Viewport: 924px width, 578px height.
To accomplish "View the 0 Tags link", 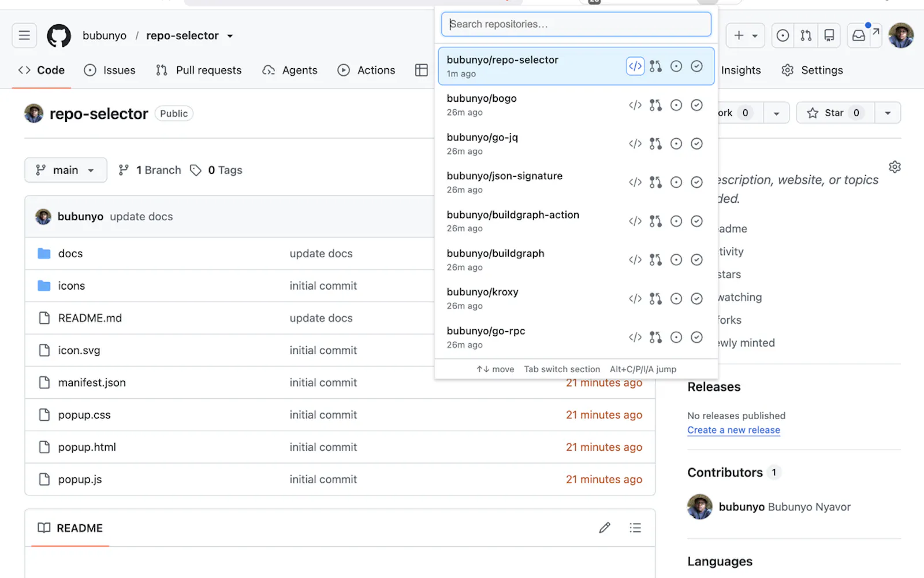I will coord(217,170).
